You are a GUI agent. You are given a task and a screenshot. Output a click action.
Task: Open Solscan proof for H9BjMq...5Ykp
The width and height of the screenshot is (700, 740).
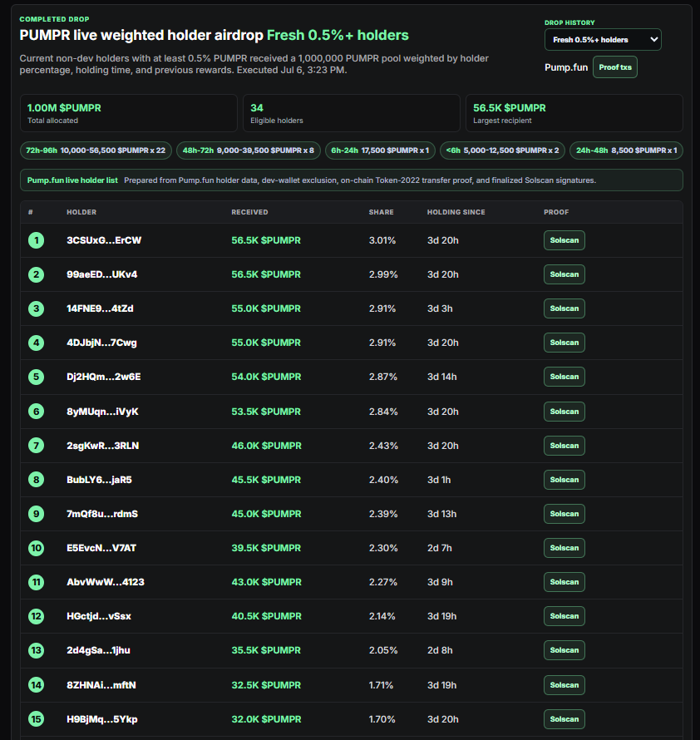coord(564,719)
